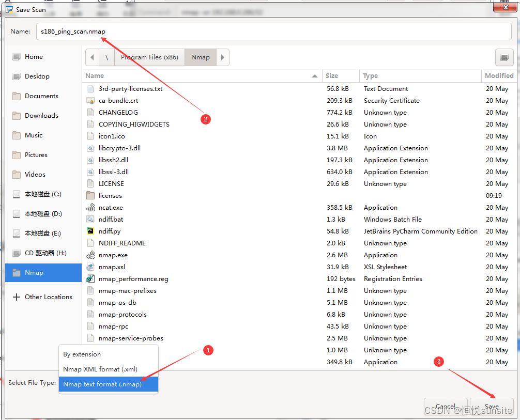Screen dimensions: 520x420
Task: Click the Registration Entries type cell
Action: tap(393, 279)
